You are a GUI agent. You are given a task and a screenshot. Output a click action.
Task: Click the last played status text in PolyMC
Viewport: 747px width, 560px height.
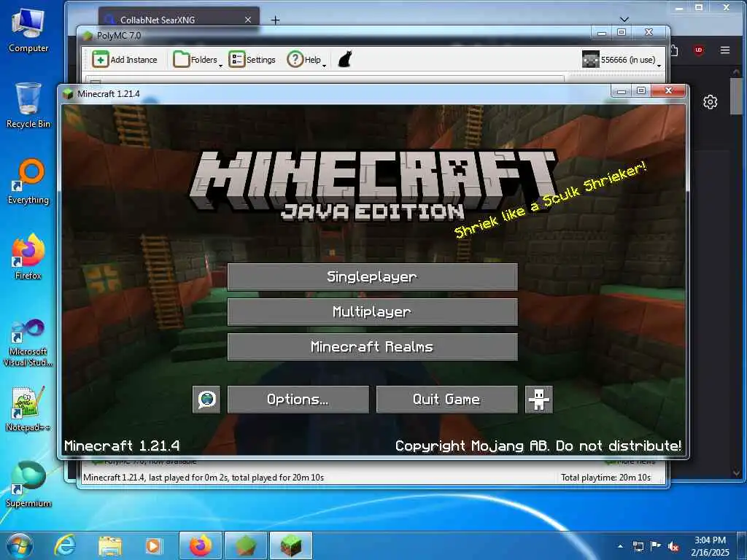coord(204,477)
